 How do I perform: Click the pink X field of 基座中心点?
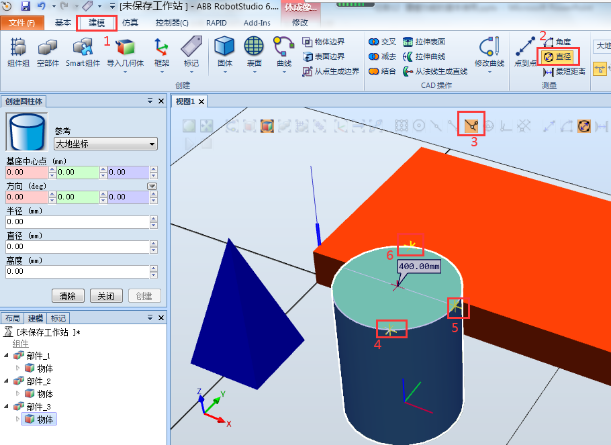[x=28, y=172]
